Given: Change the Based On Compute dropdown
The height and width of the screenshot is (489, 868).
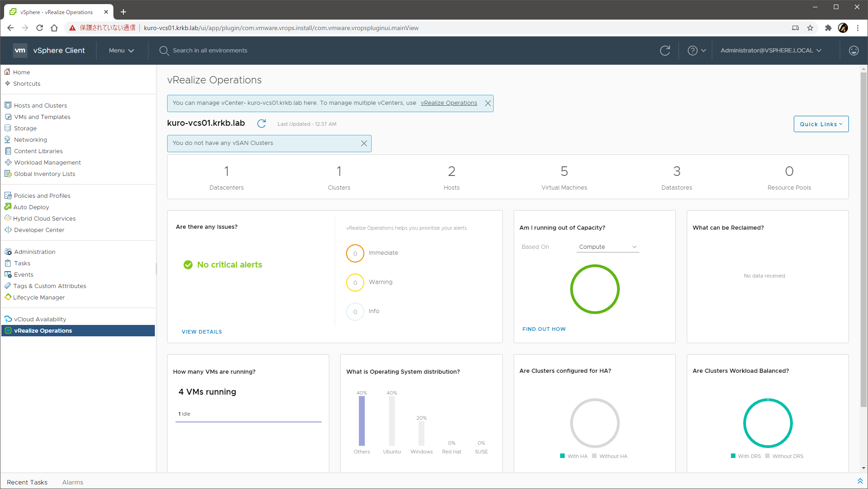Looking at the screenshot, I should [x=607, y=247].
